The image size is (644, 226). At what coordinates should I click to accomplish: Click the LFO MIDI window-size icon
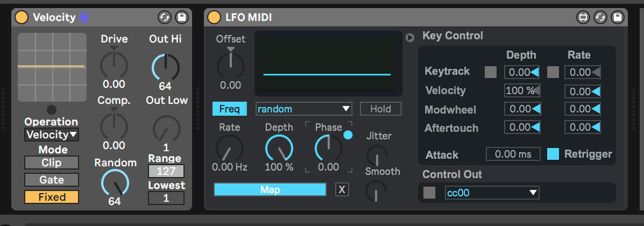click(x=583, y=17)
